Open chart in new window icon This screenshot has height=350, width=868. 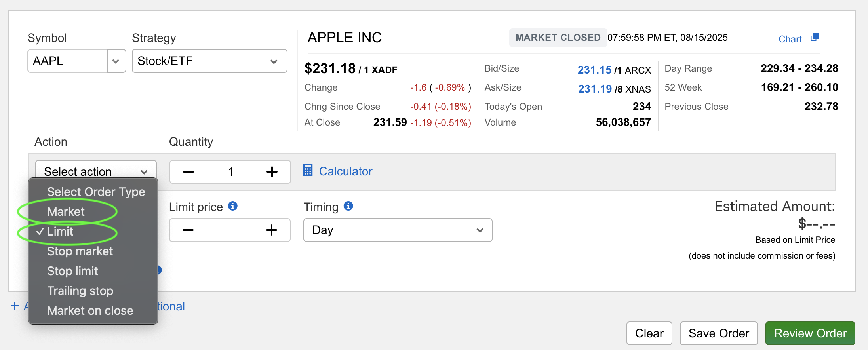[x=815, y=38]
